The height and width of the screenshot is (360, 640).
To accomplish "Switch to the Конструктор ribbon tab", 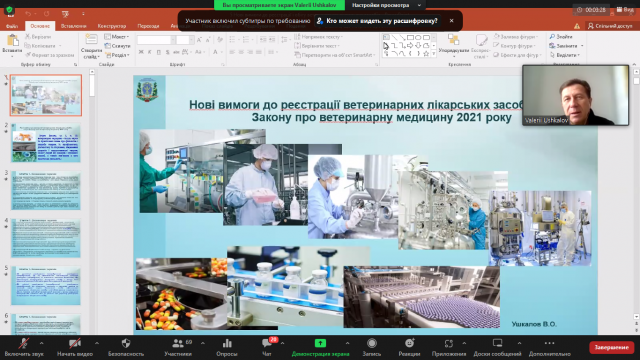I will coord(112,26).
